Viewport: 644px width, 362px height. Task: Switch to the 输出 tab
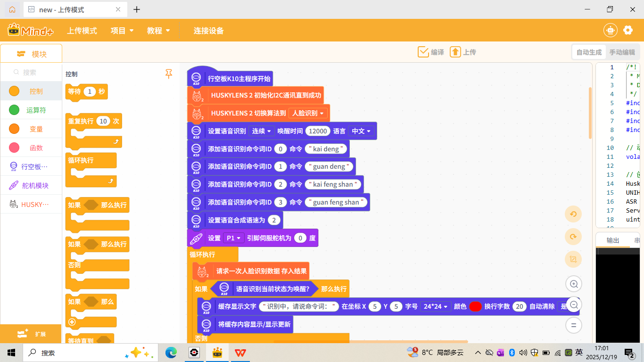click(613, 240)
